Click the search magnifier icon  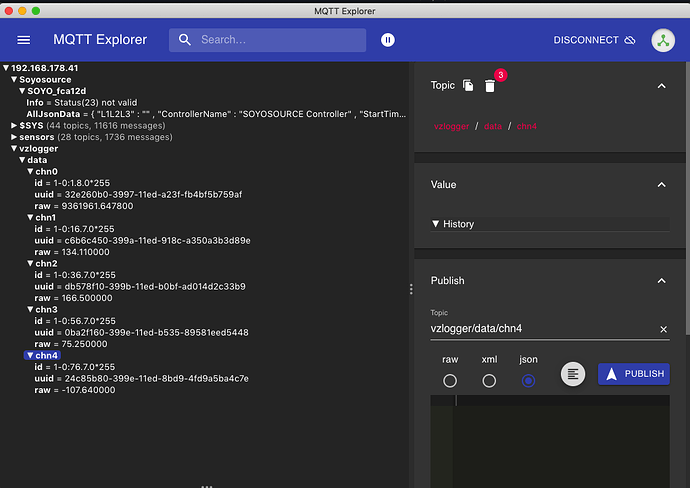[x=185, y=40]
